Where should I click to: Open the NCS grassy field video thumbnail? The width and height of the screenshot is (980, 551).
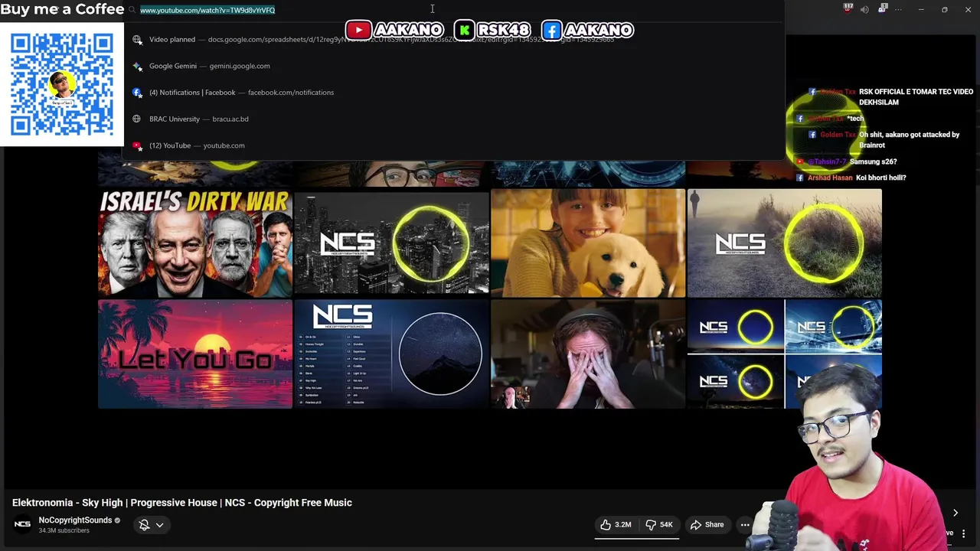(x=785, y=243)
